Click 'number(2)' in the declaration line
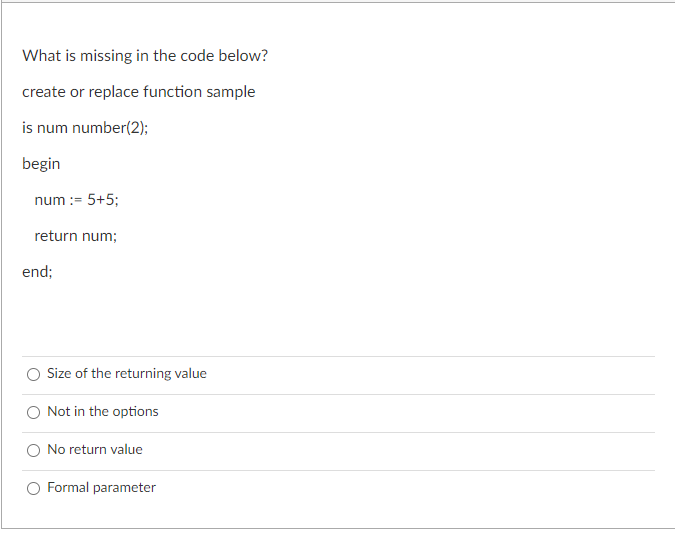 tap(108, 128)
